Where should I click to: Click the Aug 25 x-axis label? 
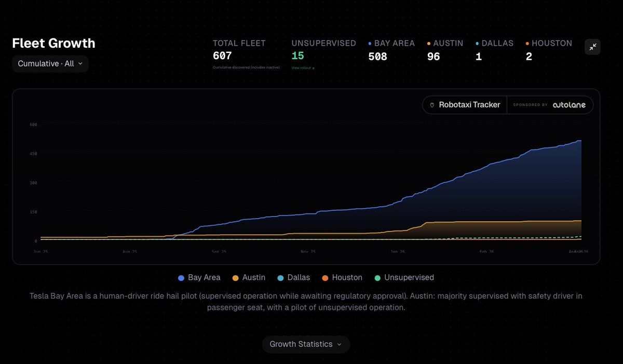(x=130, y=252)
